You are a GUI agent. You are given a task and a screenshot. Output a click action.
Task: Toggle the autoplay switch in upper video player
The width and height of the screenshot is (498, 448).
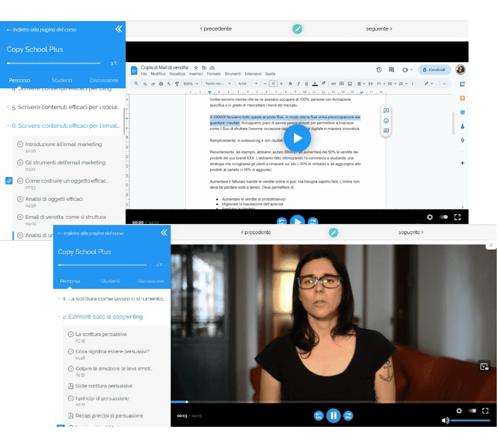click(x=444, y=217)
